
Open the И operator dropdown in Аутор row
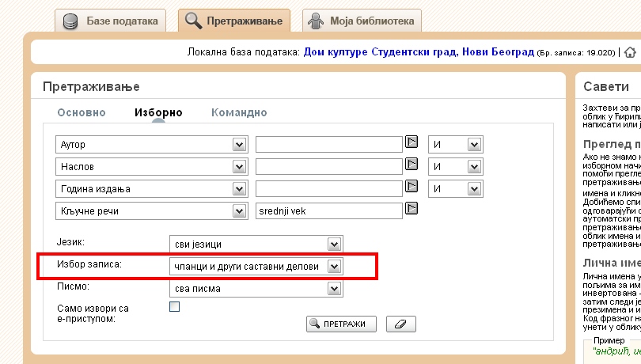point(456,144)
